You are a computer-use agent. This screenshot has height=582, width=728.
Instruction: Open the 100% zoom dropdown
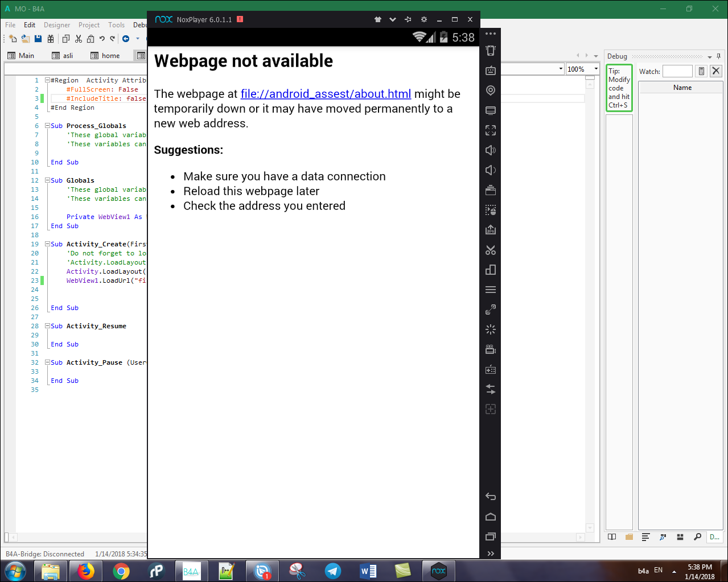(x=596, y=69)
